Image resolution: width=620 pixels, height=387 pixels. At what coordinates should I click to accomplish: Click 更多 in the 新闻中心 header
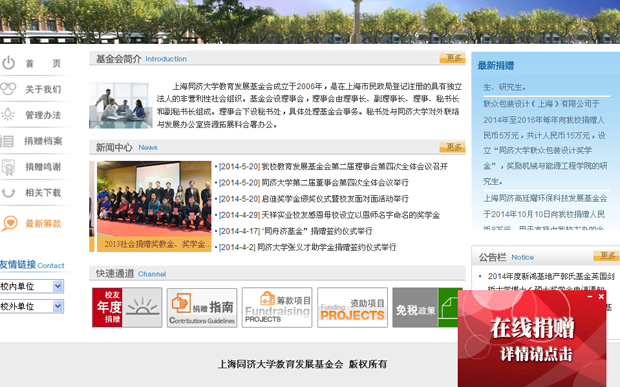[x=452, y=147]
